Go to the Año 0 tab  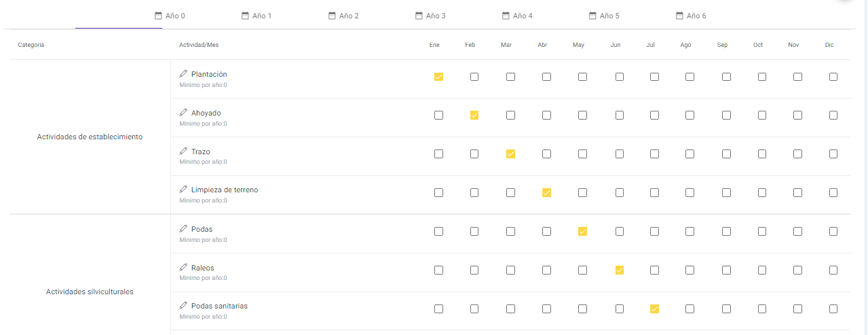pyautogui.click(x=170, y=15)
